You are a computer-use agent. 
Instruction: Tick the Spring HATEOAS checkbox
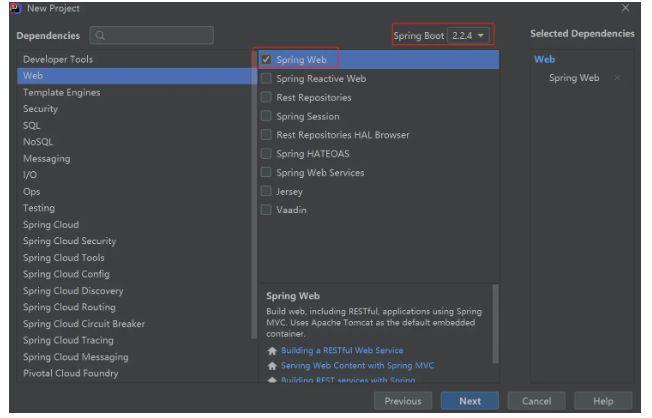click(x=266, y=153)
